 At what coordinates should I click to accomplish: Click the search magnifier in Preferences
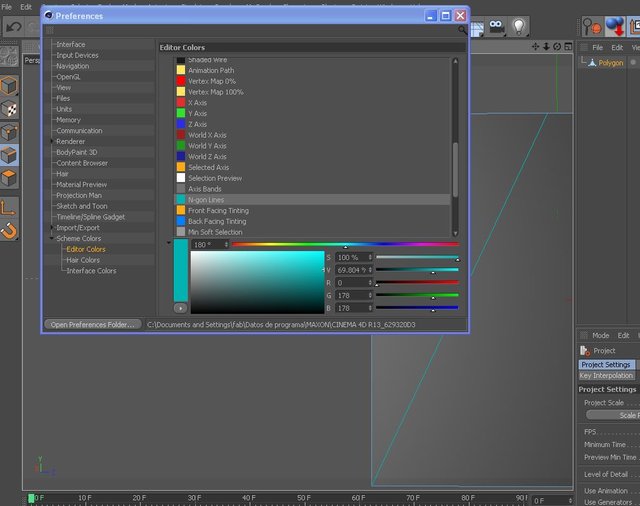tap(462, 30)
